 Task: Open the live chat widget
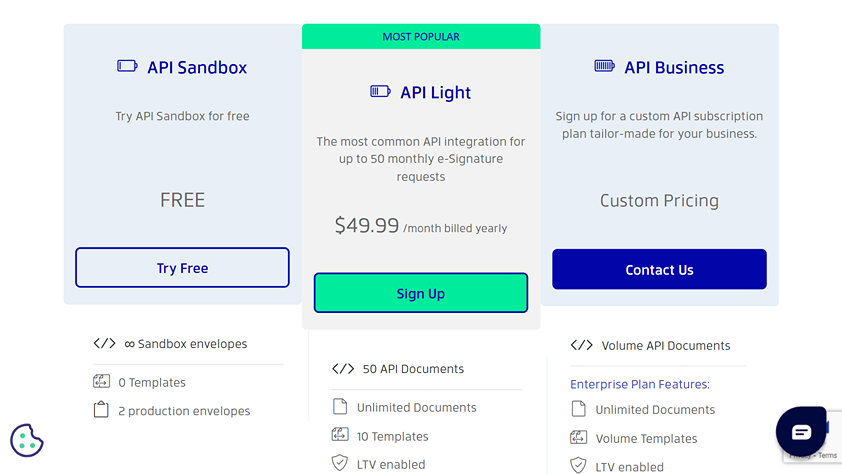tap(801, 432)
